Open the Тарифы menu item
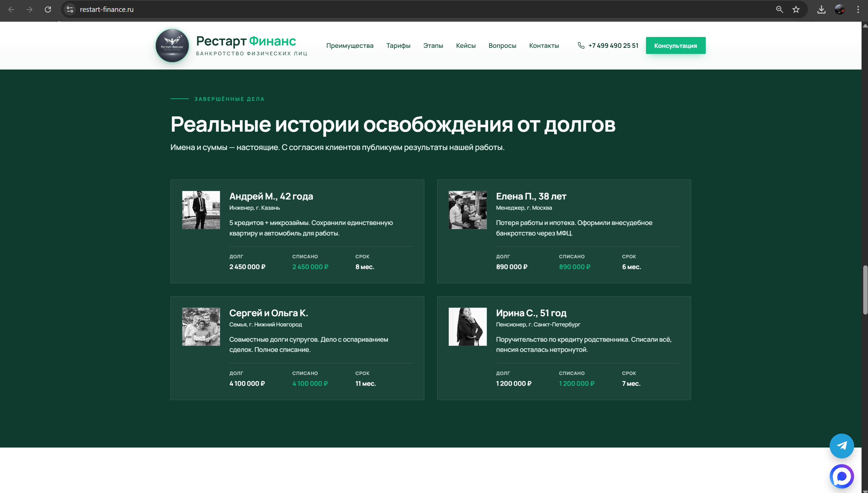Screen dimensions: 868x493 (x=398, y=45)
